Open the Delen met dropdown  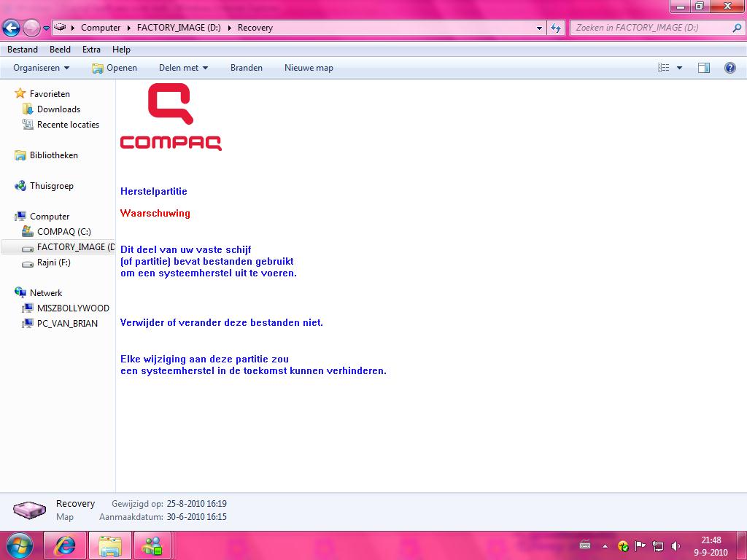(x=183, y=68)
